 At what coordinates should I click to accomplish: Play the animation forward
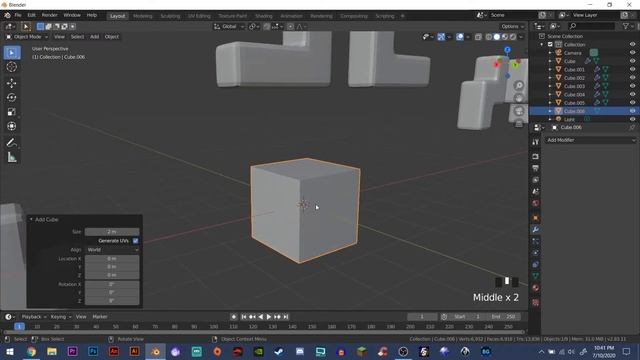point(269,317)
